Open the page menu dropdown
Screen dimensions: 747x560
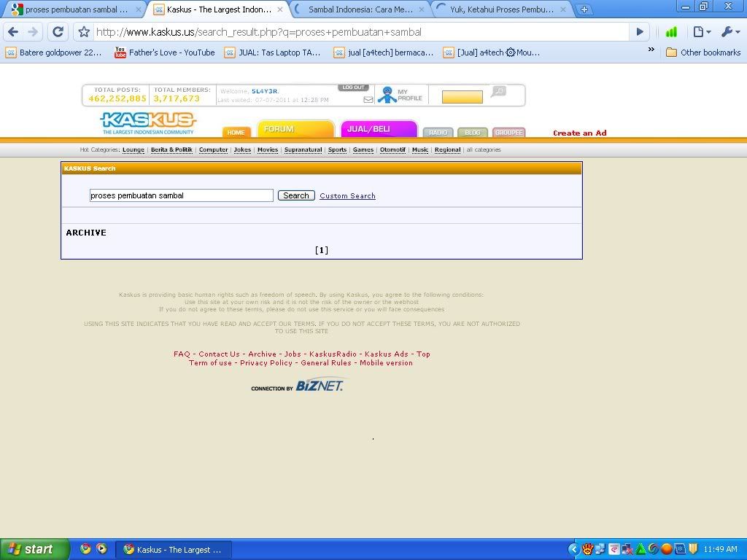click(702, 32)
